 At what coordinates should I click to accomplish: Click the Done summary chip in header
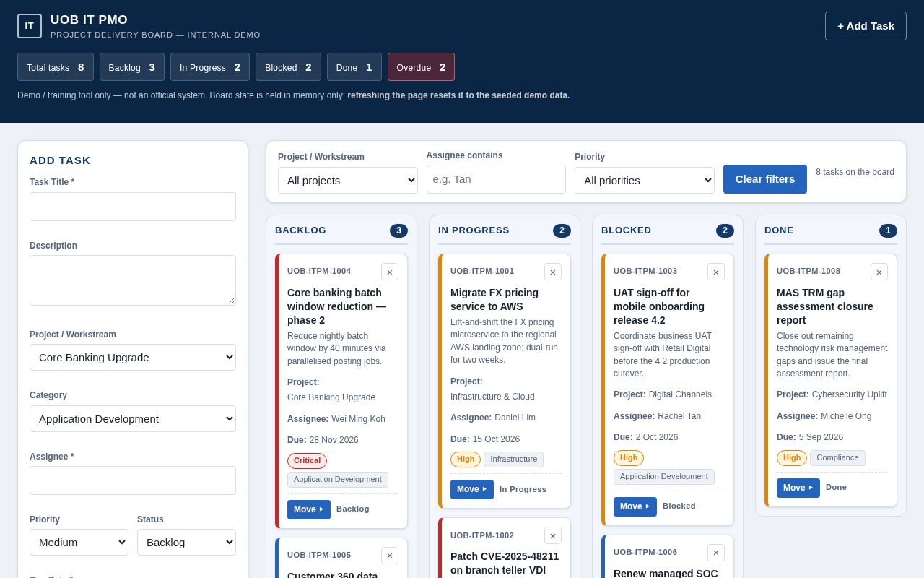point(354,67)
